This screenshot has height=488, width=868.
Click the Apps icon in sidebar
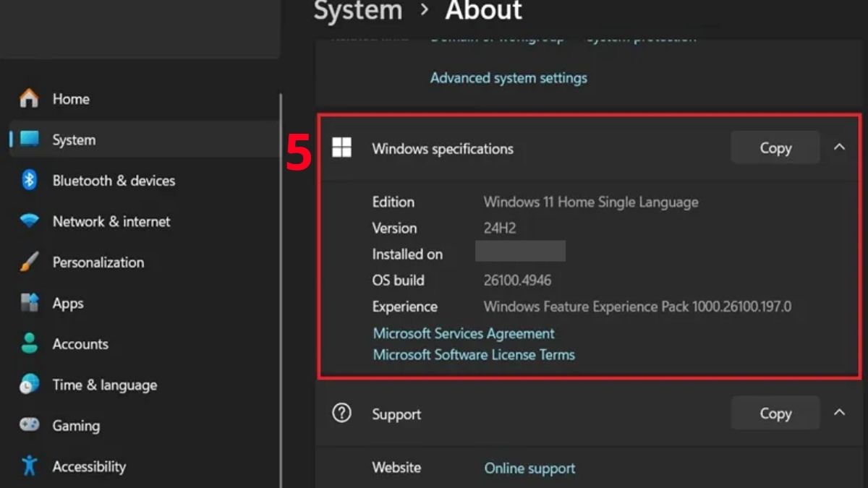pyautogui.click(x=29, y=303)
